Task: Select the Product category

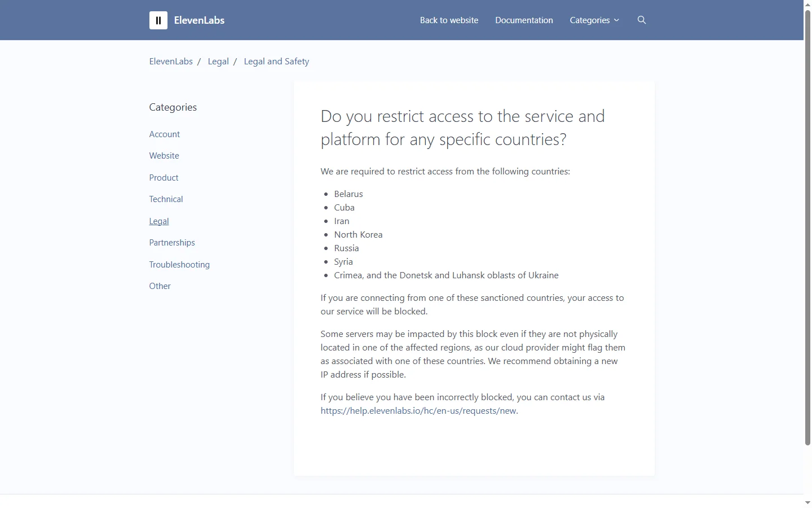Action: click(x=164, y=177)
